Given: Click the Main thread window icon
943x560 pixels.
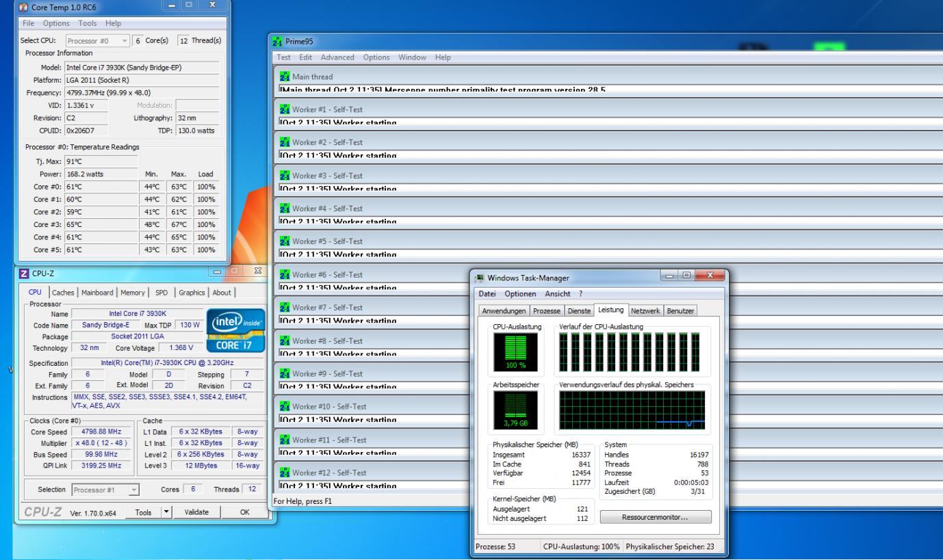Looking at the screenshot, I should (x=285, y=77).
